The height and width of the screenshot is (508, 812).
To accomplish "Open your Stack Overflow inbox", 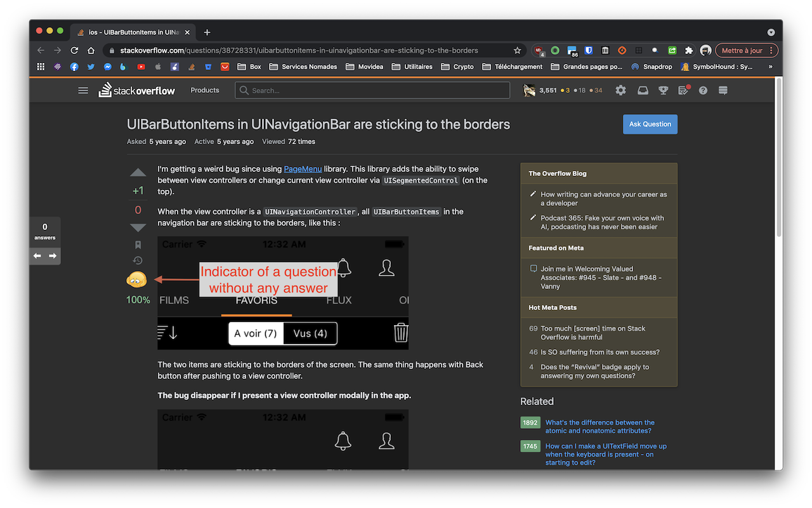I will pyautogui.click(x=643, y=90).
